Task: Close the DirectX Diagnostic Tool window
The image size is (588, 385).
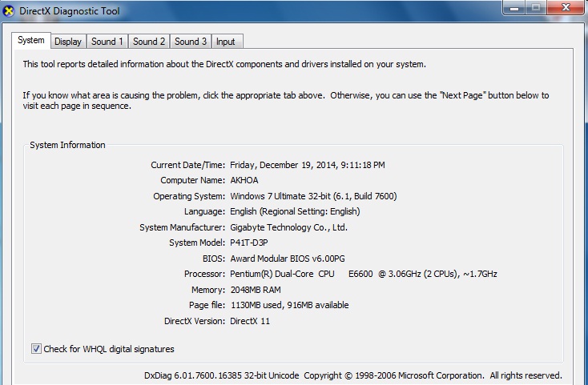Action: [566, 7]
